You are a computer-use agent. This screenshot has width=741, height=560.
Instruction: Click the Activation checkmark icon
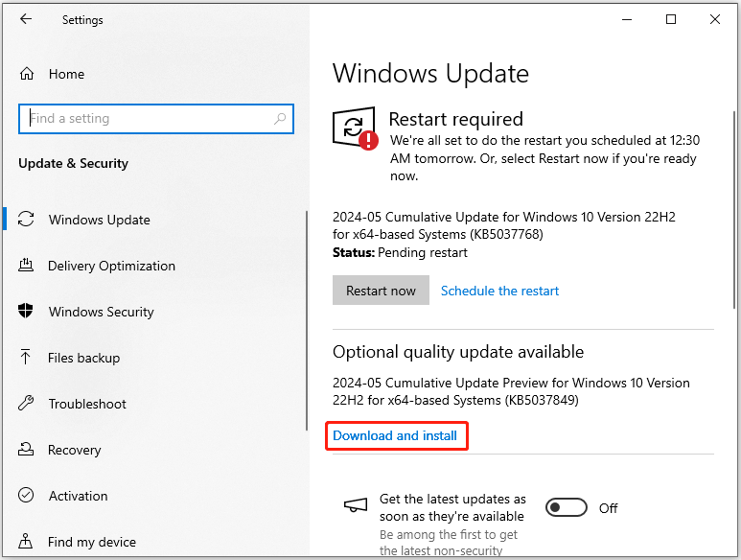pos(26,495)
